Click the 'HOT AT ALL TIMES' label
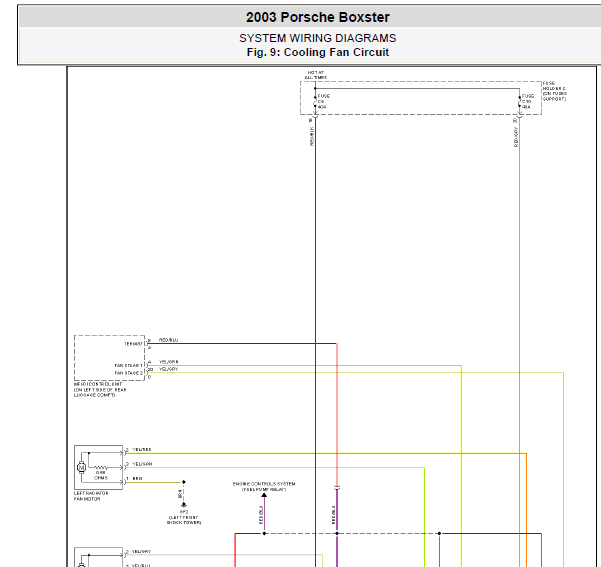601x567 pixels. tap(315, 75)
